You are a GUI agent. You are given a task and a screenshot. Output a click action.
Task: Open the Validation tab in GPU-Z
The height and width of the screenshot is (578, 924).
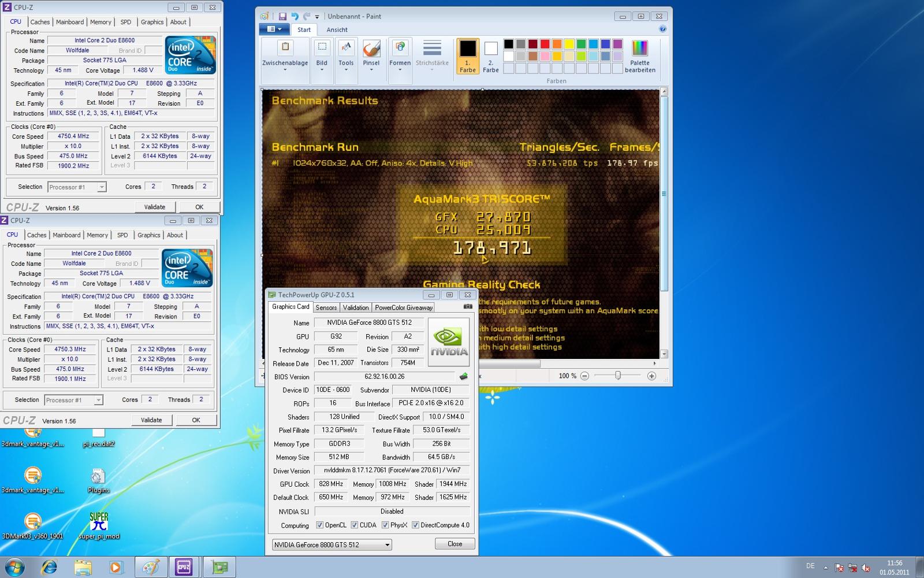point(356,307)
